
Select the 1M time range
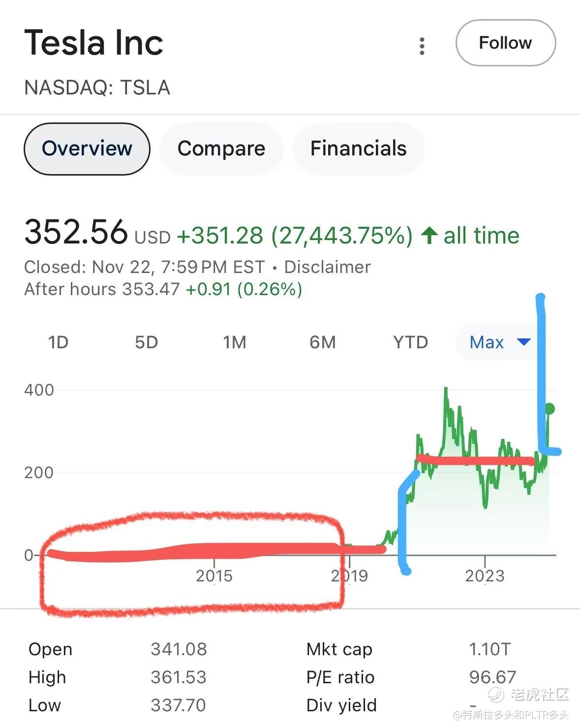tap(234, 342)
